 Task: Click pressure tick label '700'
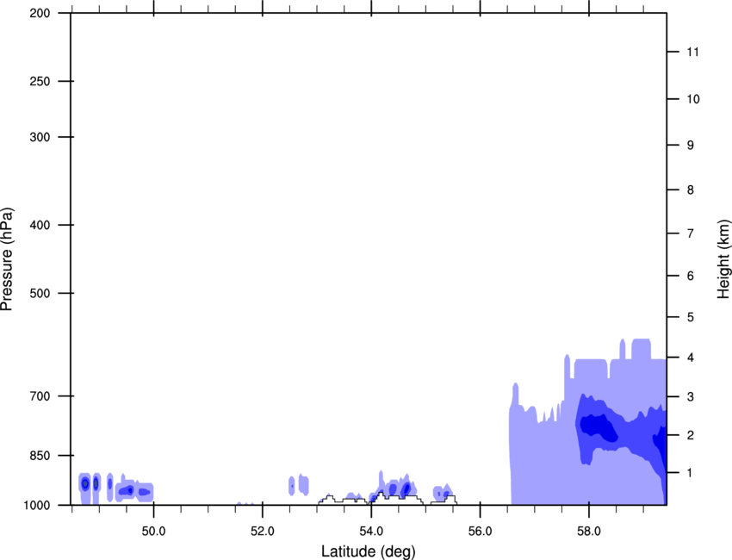point(40,396)
